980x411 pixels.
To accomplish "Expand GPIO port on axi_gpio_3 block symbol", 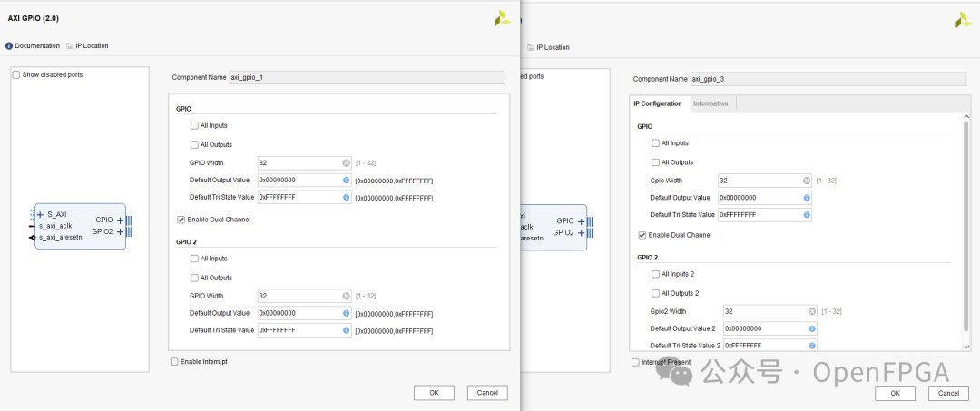I will tap(582, 221).
